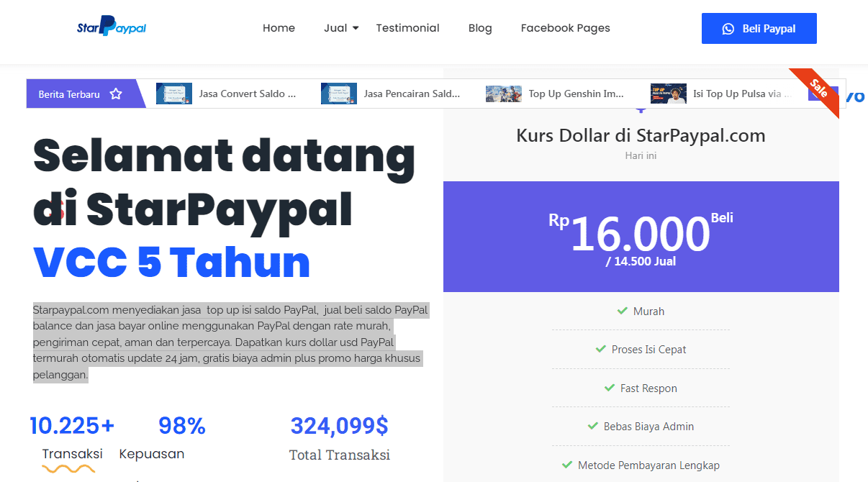Click the Kurs Dollar di StarPaypal.com title
This screenshot has width=868, height=482.
(641, 135)
